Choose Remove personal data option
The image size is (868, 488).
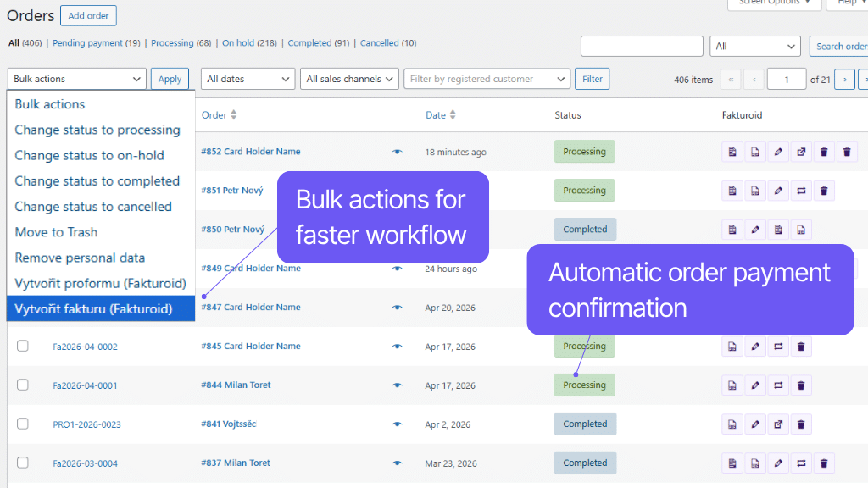(80, 258)
